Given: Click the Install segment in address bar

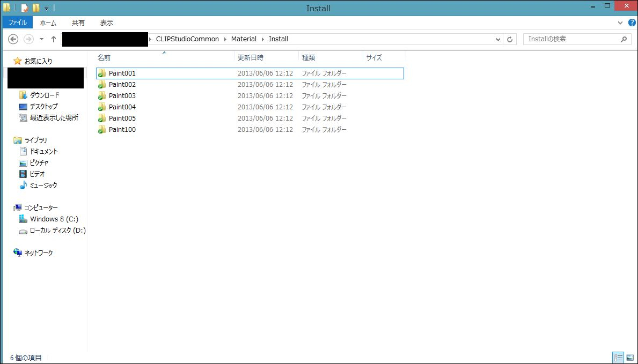Looking at the screenshot, I should click(278, 39).
